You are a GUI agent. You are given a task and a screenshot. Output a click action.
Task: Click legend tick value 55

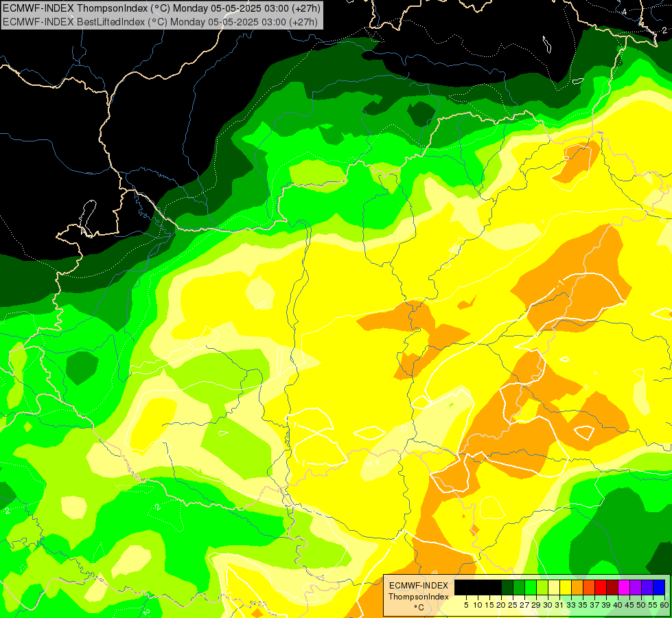point(653,605)
